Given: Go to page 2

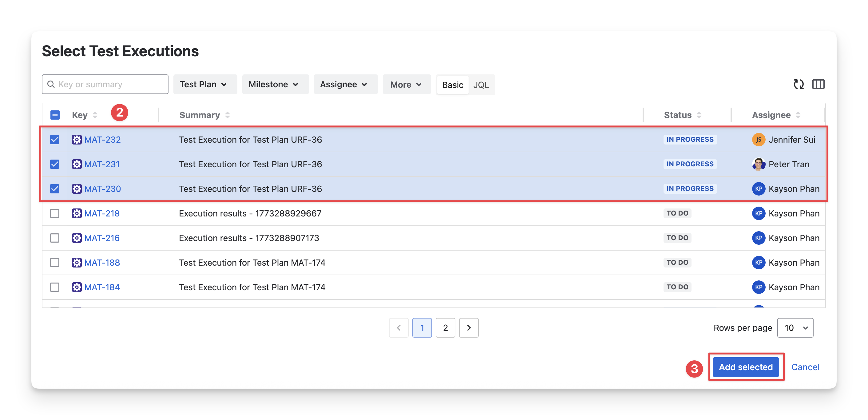Looking at the screenshot, I should [x=445, y=328].
